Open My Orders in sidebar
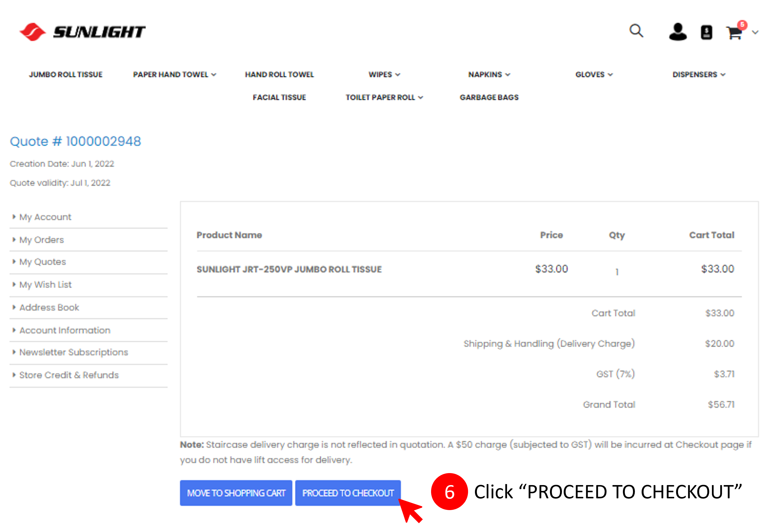 click(42, 240)
